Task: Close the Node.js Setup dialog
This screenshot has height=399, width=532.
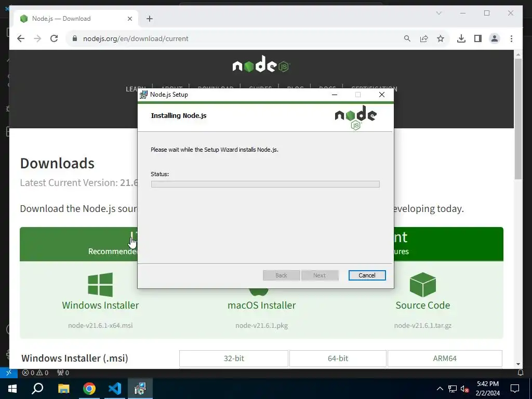Action: point(382,95)
